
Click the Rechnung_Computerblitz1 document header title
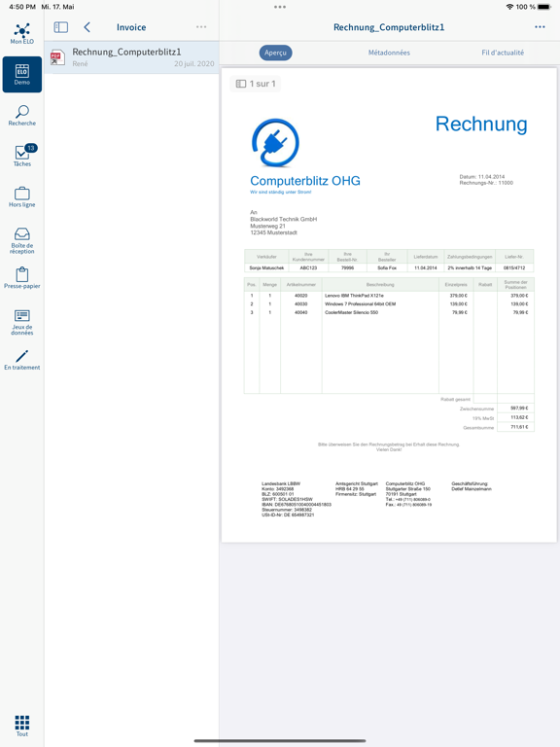click(x=389, y=27)
